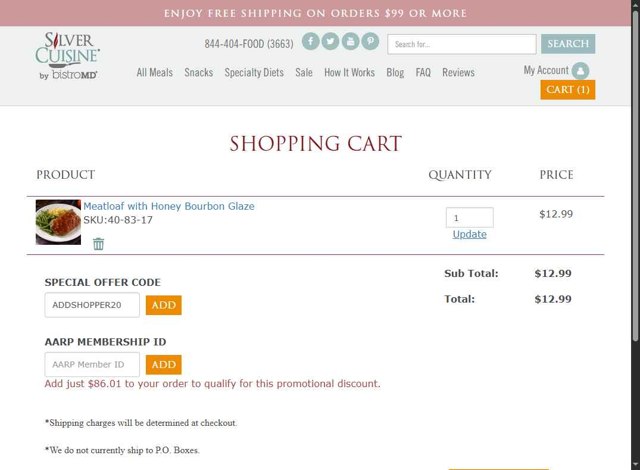Image resolution: width=640 pixels, height=470 pixels.
Task: Click the AARP Member ID field
Action: (x=92, y=364)
